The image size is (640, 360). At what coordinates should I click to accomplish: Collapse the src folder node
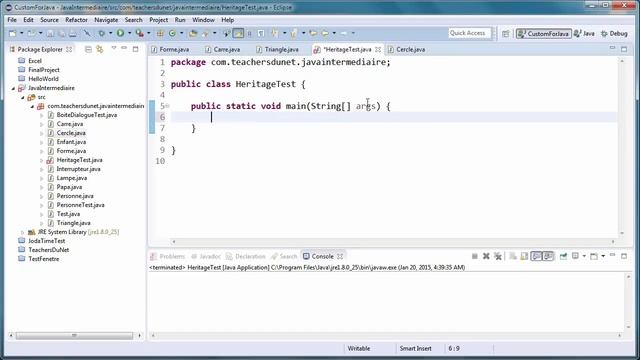pos(22,97)
